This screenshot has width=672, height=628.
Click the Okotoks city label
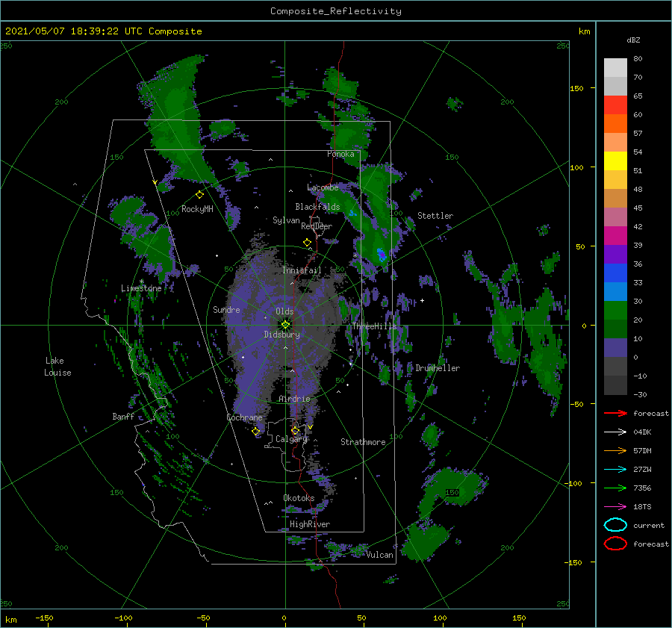[299, 498]
